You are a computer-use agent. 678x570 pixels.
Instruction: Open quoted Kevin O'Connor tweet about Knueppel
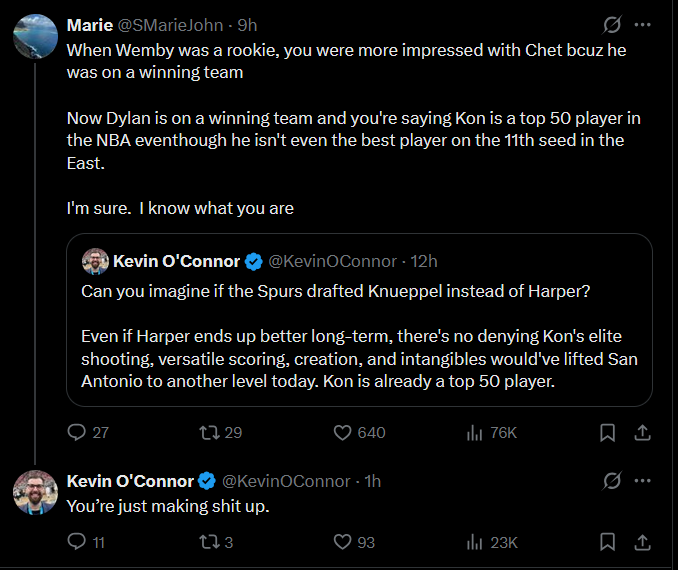pos(359,320)
